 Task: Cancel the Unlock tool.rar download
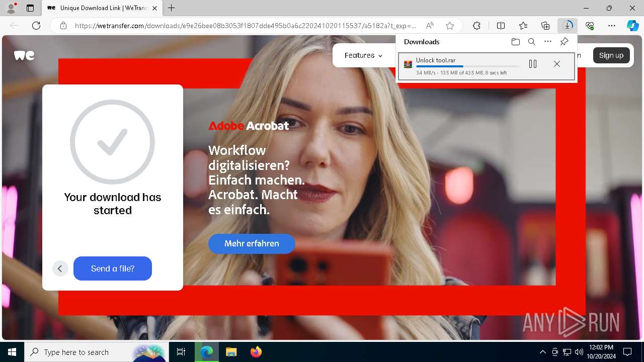556,64
